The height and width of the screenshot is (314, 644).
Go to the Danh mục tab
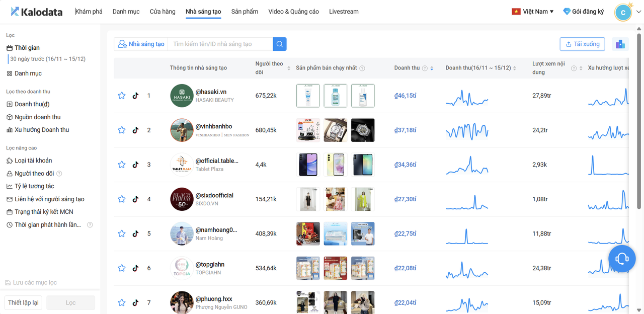click(126, 12)
